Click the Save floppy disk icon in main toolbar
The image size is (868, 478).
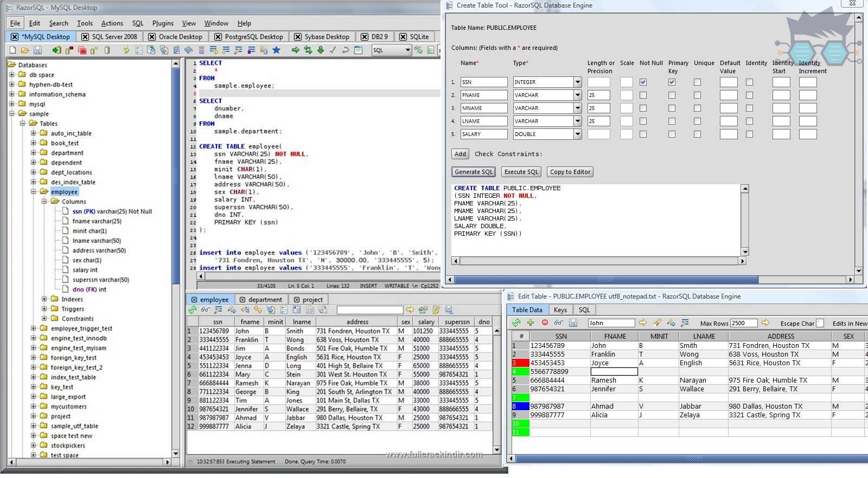click(x=37, y=50)
